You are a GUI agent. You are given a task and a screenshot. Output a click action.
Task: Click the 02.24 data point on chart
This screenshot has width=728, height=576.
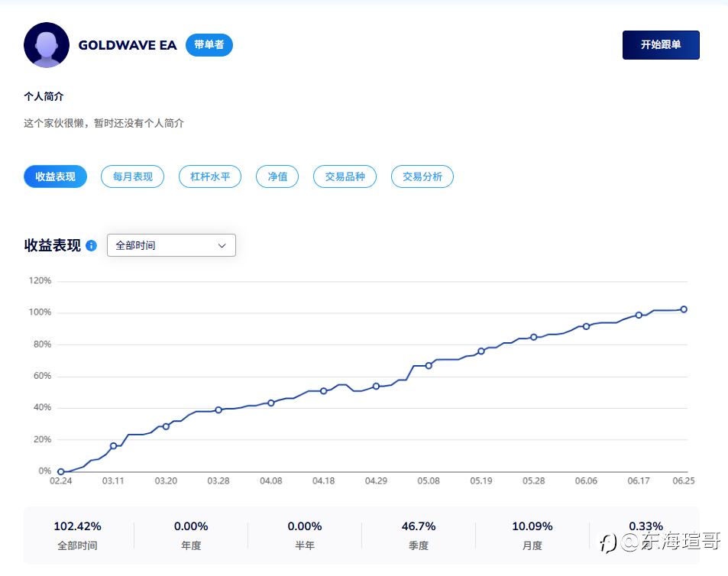[x=61, y=471]
